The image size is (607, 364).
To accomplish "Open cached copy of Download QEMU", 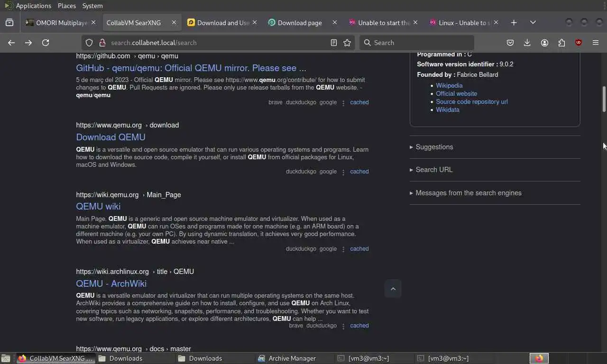I will (x=359, y=172).
